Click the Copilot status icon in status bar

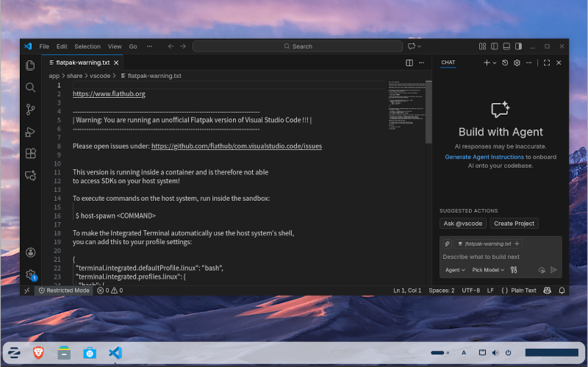pos(547,291)
